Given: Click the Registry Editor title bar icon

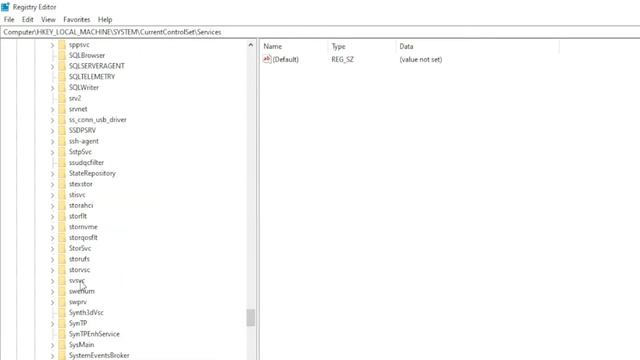Looking at the screenshot, I should click(x=5, y=7).
